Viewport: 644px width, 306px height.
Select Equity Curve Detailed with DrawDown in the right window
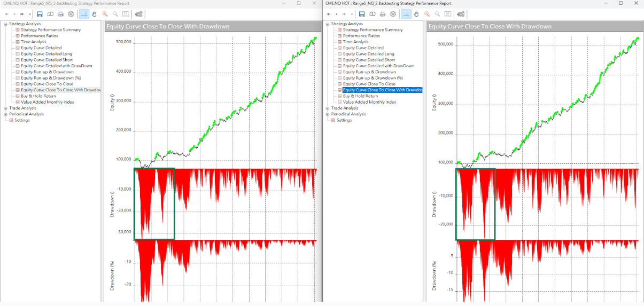[x=379, y=66]
